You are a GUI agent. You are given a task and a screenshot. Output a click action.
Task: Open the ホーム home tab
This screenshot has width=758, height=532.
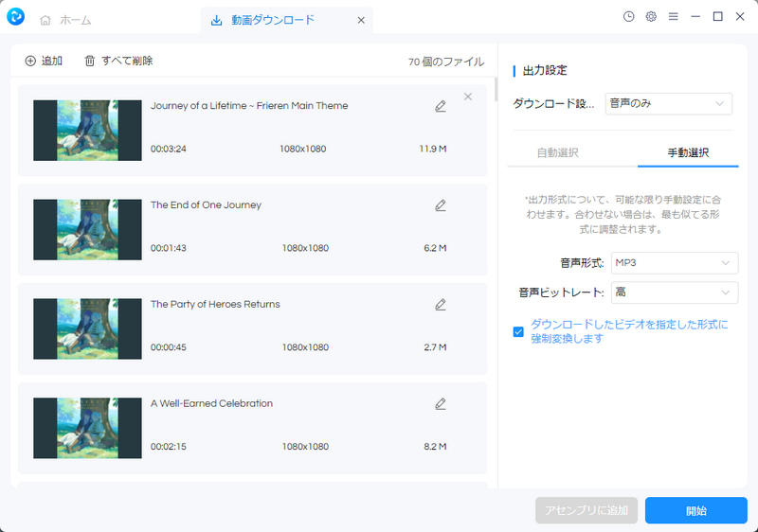65,20
